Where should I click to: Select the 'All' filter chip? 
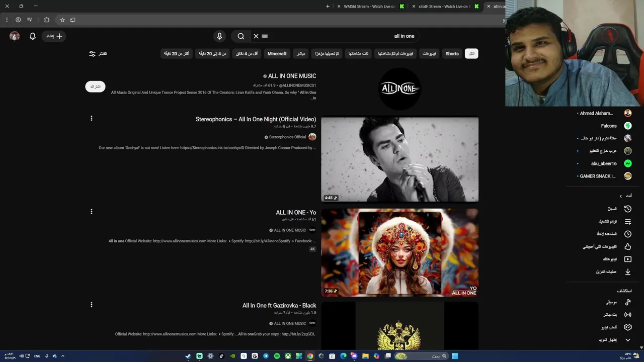point(471,53)
